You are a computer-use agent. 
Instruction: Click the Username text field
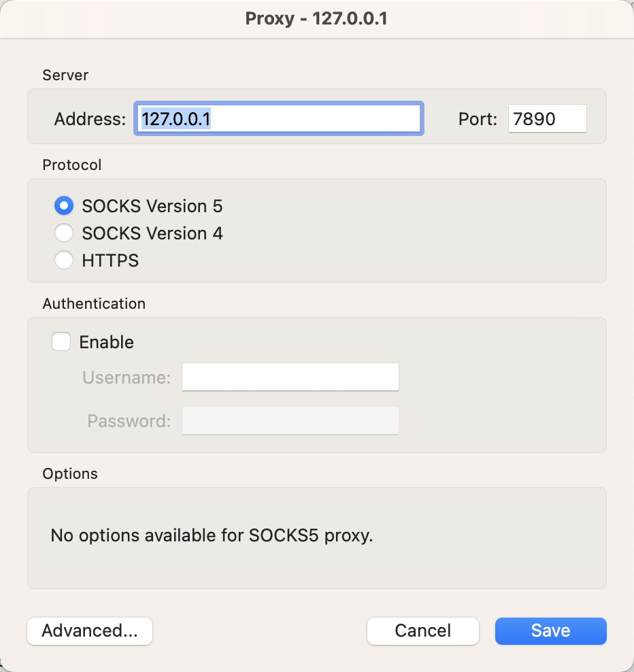click(290, 377)
